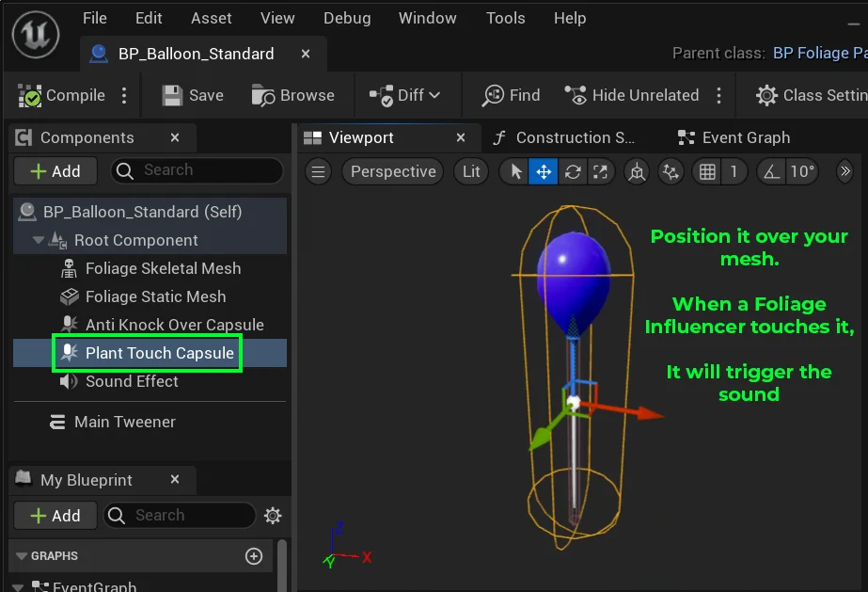868x592 pixels.
Task: Collapse the Root Component tree node
Action: click(39, 240)
